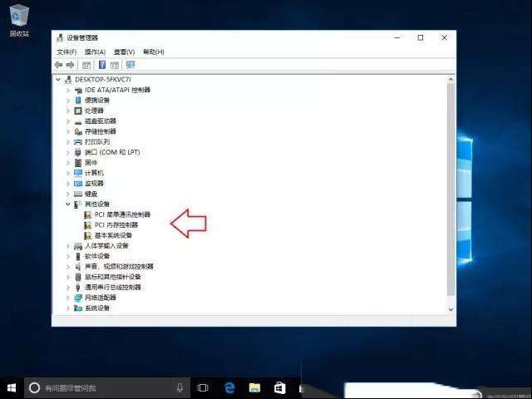The width and height of the screenshot is (532, 399).
Task: Click the scan hardware changes monitor icon
Action: click(x=131, y=65)
